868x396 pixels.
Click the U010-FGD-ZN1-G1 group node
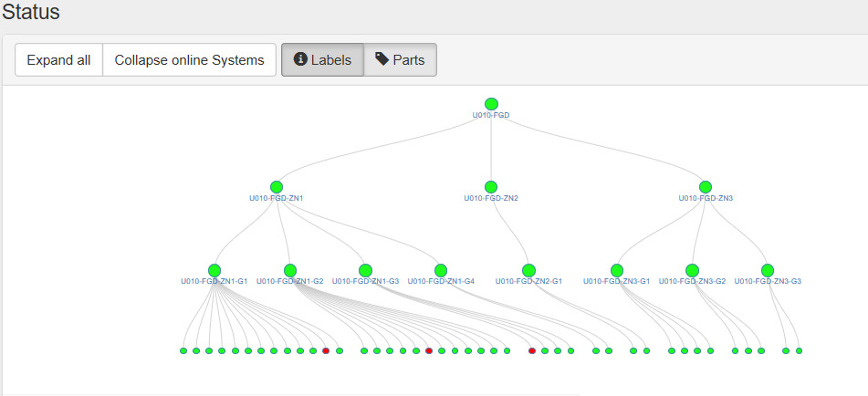point(214,270)
